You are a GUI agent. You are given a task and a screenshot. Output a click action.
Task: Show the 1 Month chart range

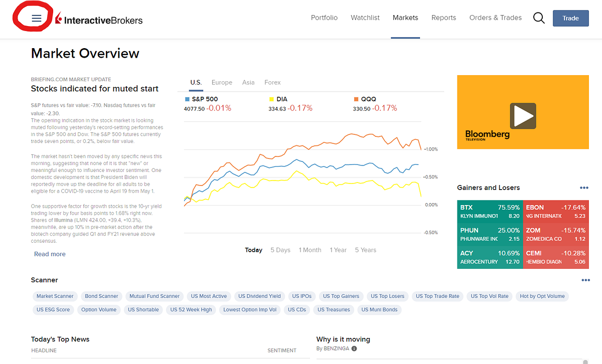point(310,250)
